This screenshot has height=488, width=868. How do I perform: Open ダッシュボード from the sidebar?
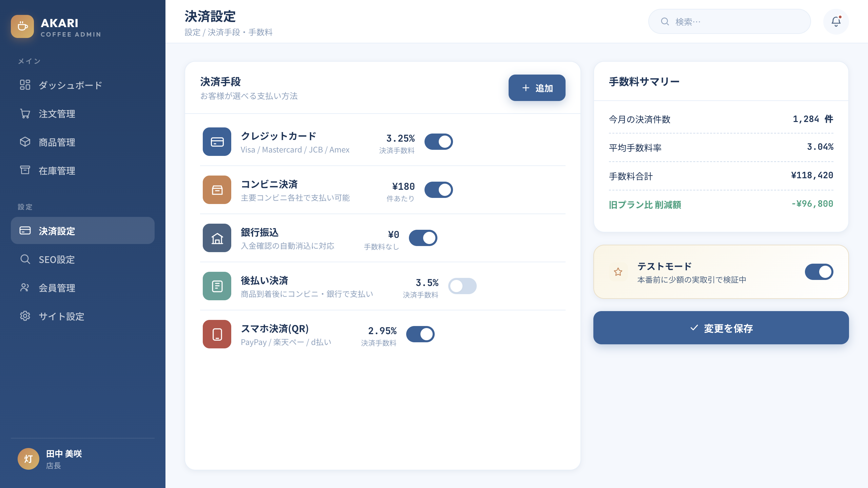pos(83,85)
